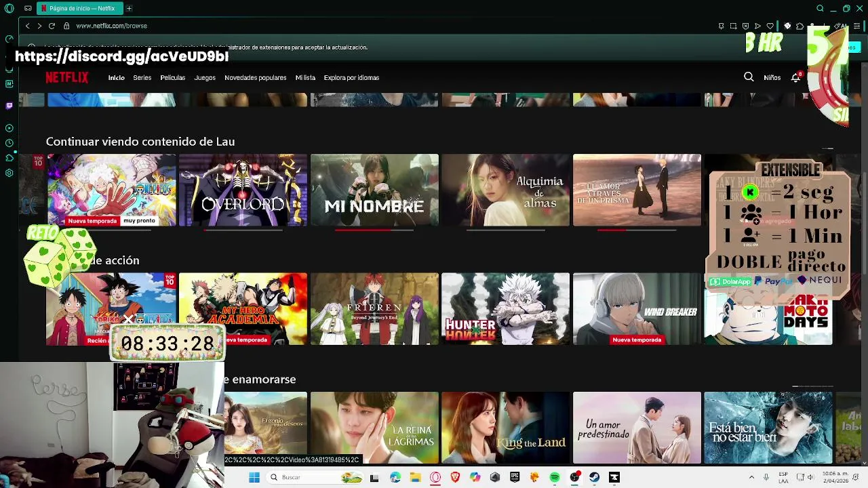868x488 pixels.
Task: Switch to the Niños profile link
Action: (772, 77)
